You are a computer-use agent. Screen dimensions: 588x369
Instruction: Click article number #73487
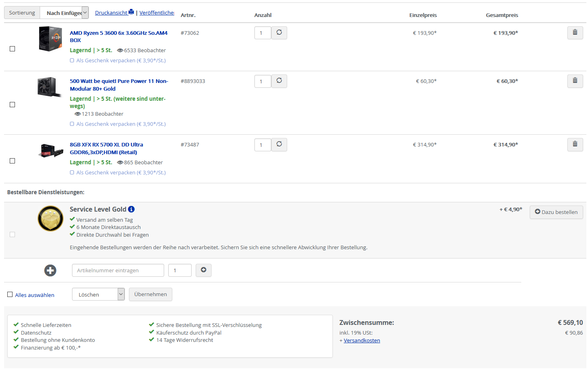pyautogui.click(x=190, y=144)
